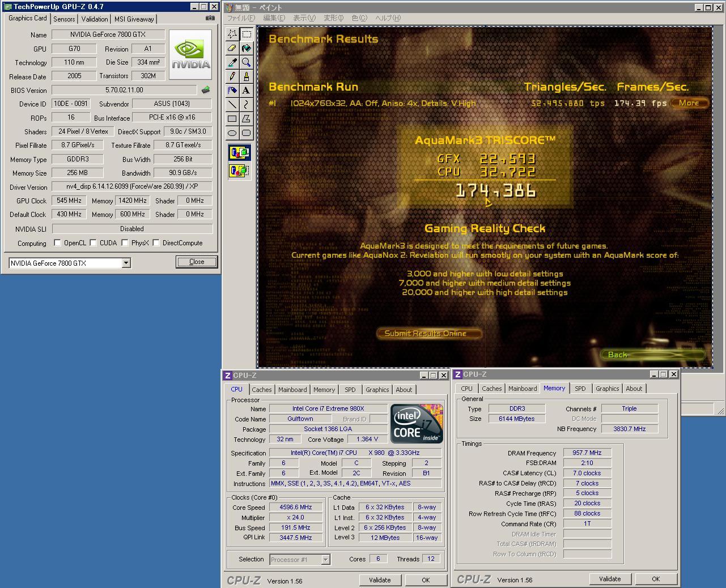Choose the Curve tool in Paint
The width and height of the screenshot is (726, 588).
(246, 105)
